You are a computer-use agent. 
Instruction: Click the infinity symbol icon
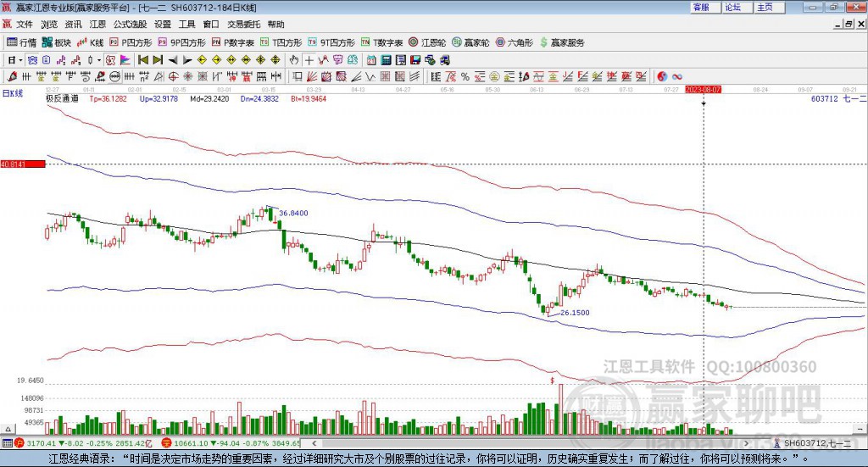point(677,76)
